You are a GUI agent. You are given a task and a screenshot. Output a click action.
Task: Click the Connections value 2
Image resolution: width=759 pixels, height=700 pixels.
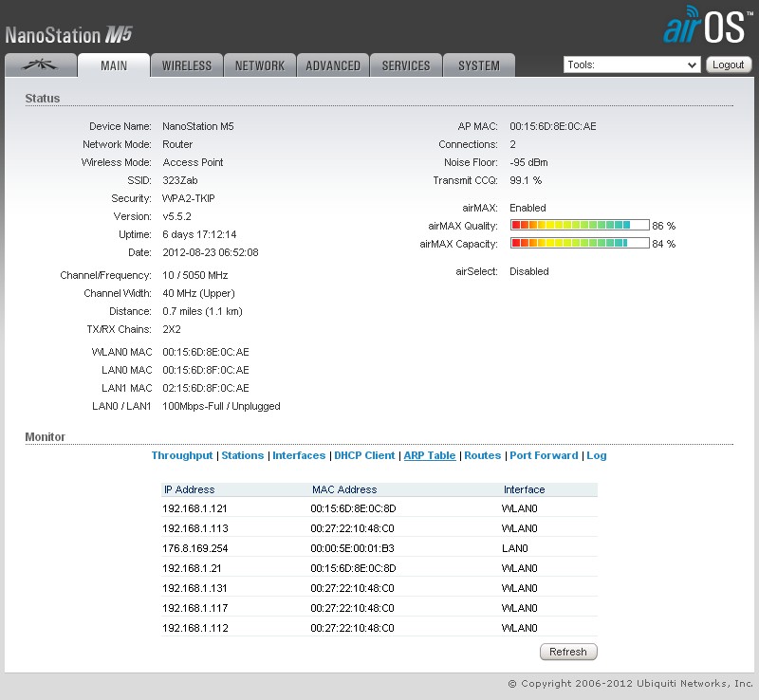[x=512, y=144]
